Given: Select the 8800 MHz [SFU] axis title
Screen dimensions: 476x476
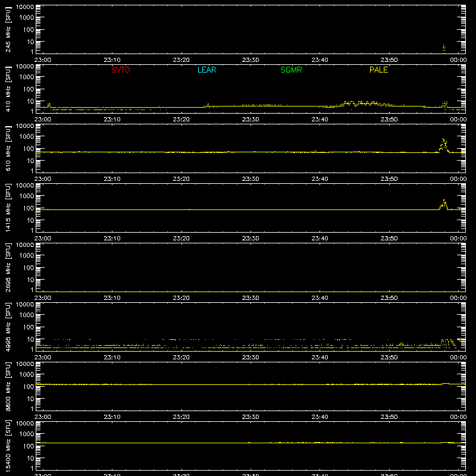Looking at the screenshot, I should click(x=8, y=386).
